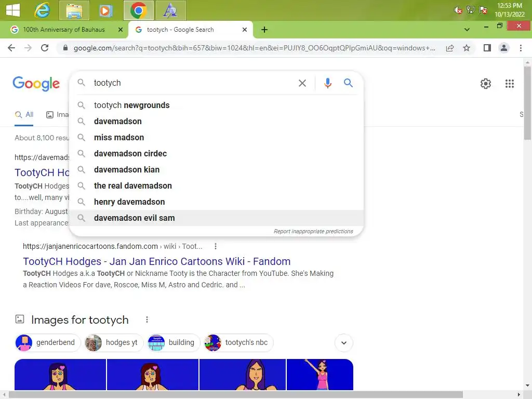Open the font viewer taskbar app
Image resolution: width=532 pixels, height=399 pixels.
click(x=170, y=10)
